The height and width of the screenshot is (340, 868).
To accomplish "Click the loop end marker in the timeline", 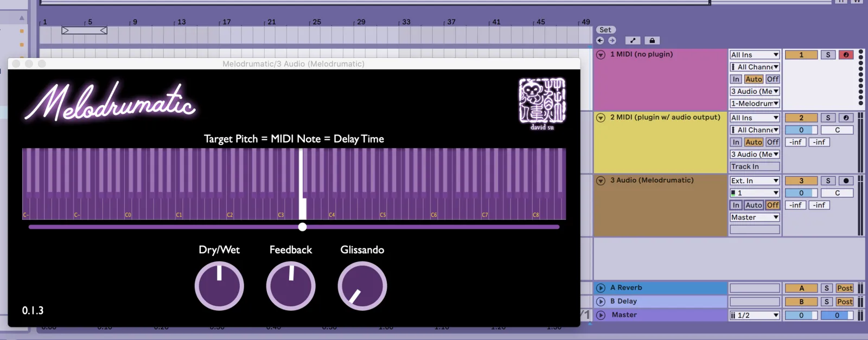I will click(104, 30).
